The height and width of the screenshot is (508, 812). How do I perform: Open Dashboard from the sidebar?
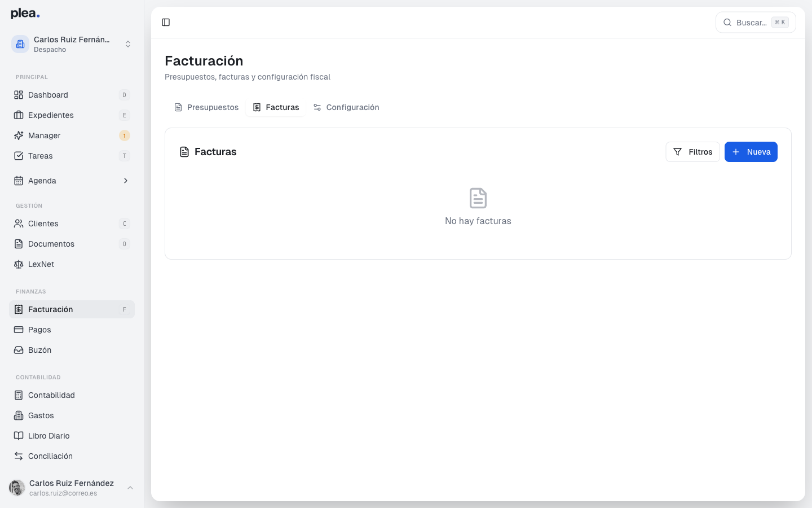tap(72, 95)
